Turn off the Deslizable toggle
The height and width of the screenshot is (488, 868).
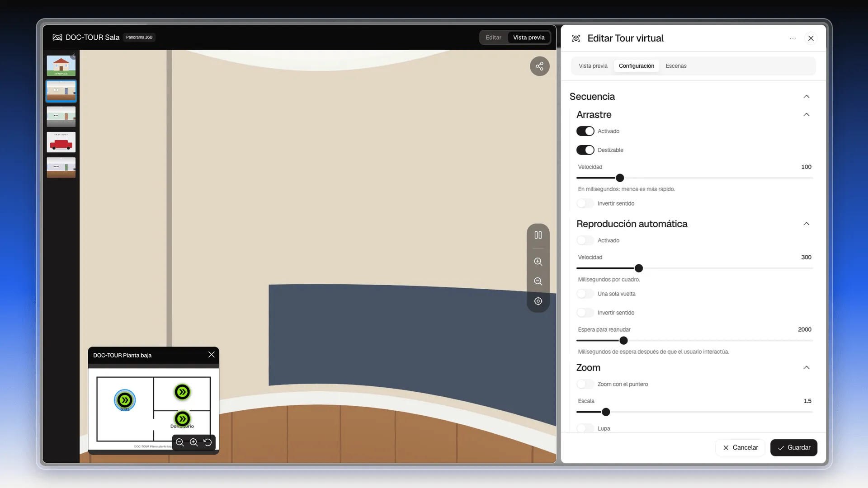[585, 150]
